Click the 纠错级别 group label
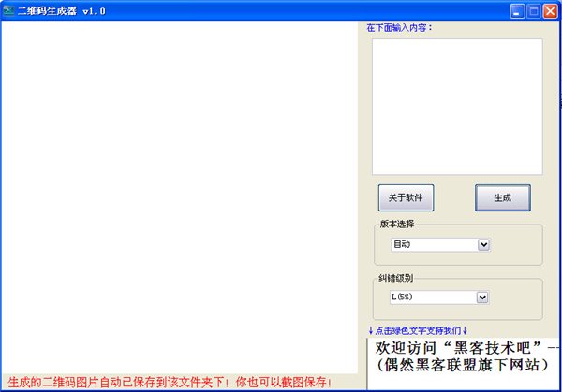 [x=395, y=278]
